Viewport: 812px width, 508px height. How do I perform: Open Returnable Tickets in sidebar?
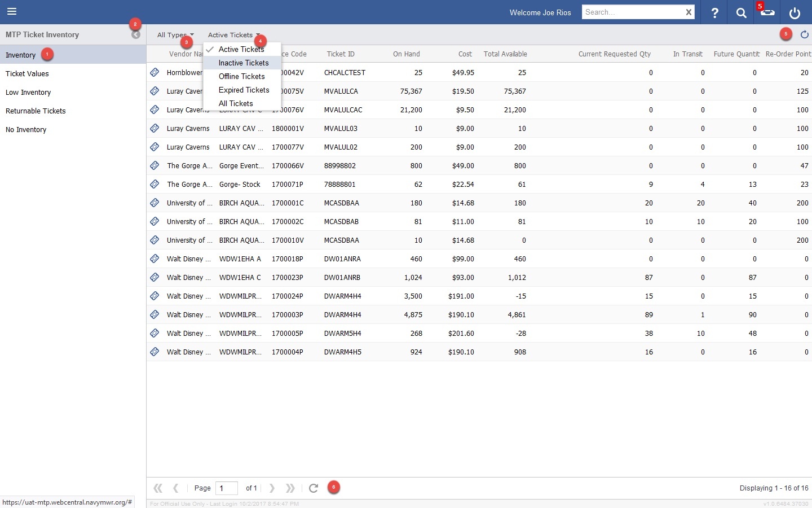(36, 111)
